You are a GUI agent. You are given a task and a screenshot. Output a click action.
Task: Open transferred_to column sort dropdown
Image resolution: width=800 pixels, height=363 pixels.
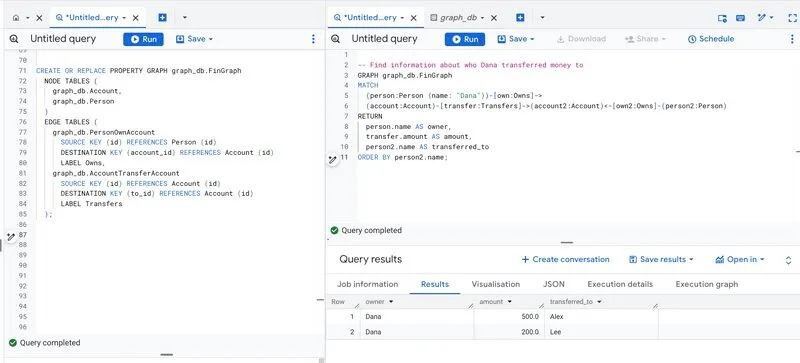(599, 302)
